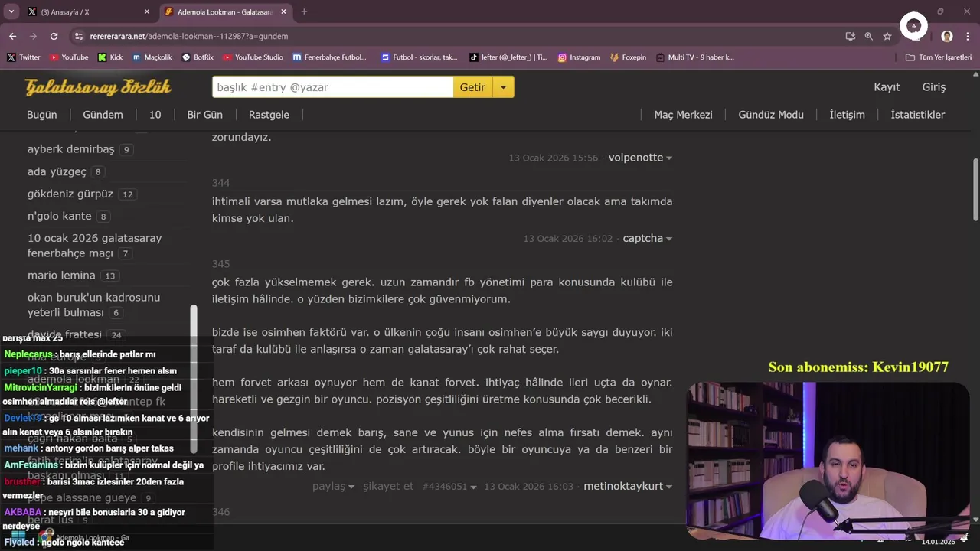The height and width of the screenshot is (551, 980).
Task: Open the mario lemina topic
Action: (x=61, y=275)
